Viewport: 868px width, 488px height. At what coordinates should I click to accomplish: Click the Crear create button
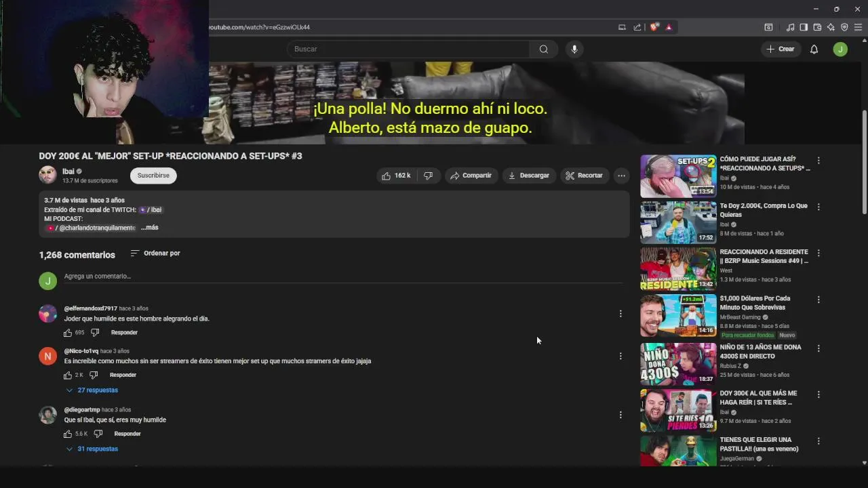(781, 49)
